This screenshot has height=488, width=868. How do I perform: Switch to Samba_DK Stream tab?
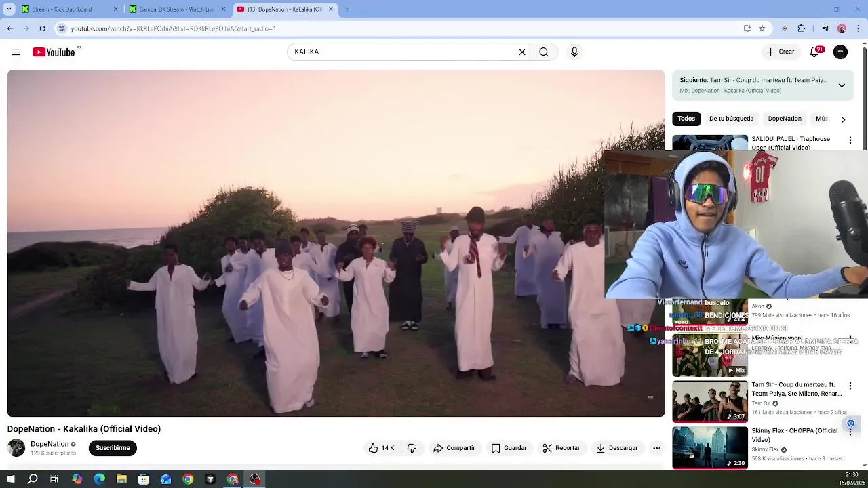[178, 9]
